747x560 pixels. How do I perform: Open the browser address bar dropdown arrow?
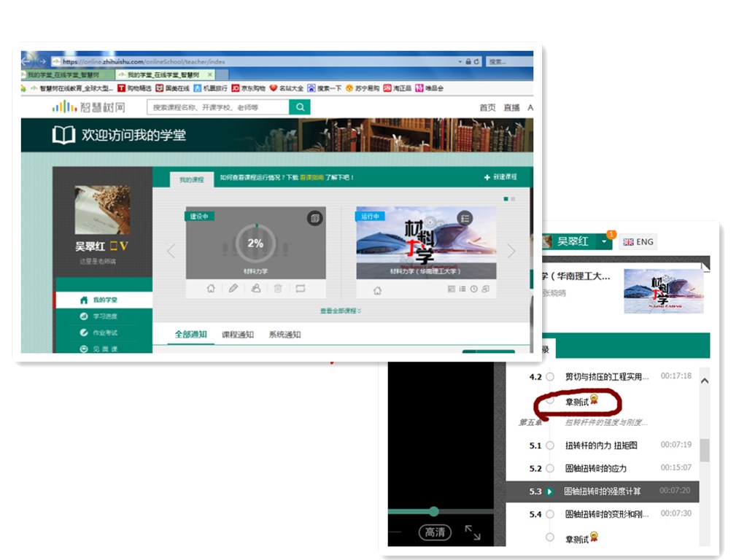tap(459, 62)
